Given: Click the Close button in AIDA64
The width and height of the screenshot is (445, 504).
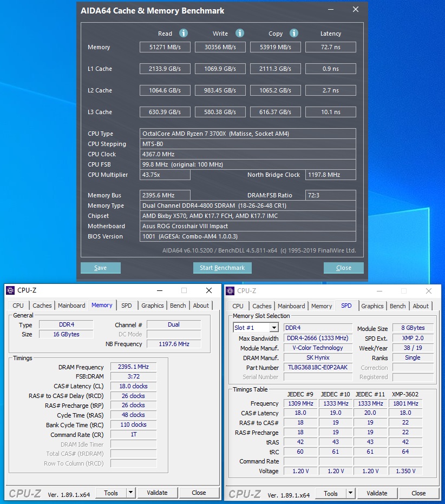Looking at the screenshot, I should [x=344, y=268].
